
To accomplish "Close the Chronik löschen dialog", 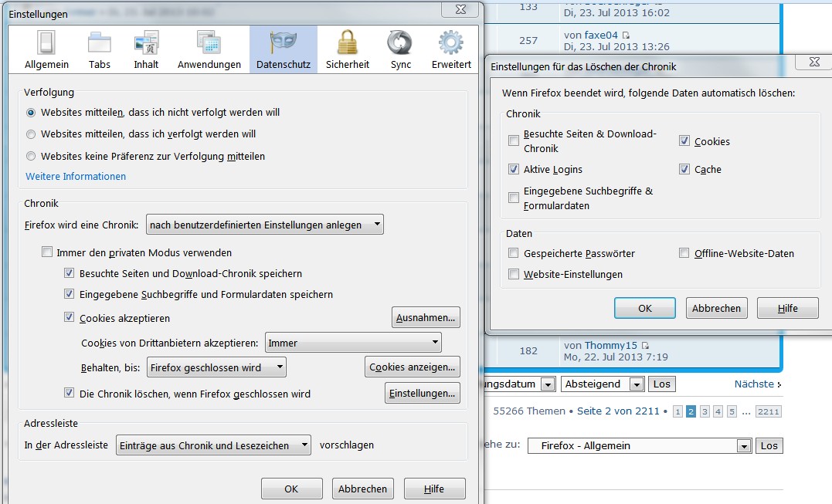I will click(x=814, y=62).
